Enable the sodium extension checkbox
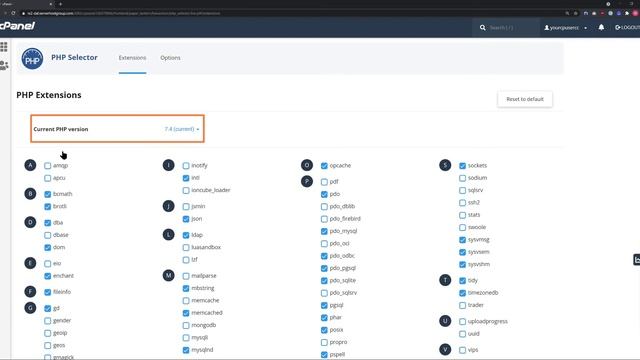This screenshot has height=360, width=640. pyautogui.click(x=462, y=178)
